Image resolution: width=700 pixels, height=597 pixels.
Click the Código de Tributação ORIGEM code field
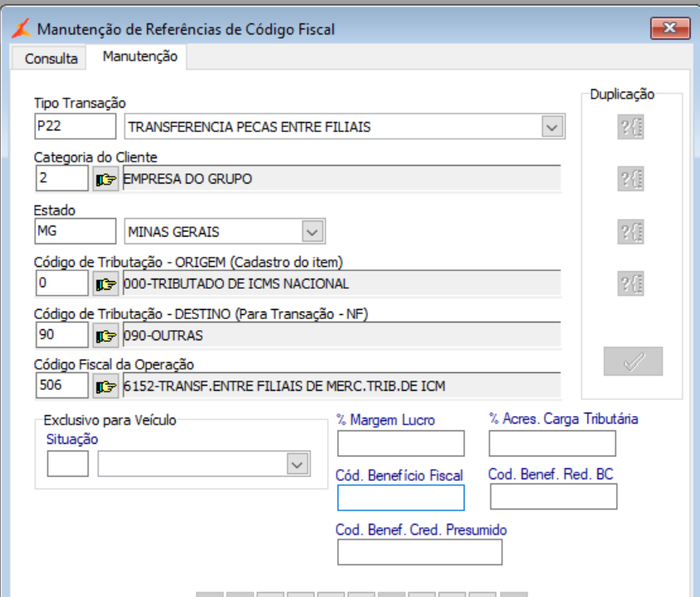[x=62, y=283]
